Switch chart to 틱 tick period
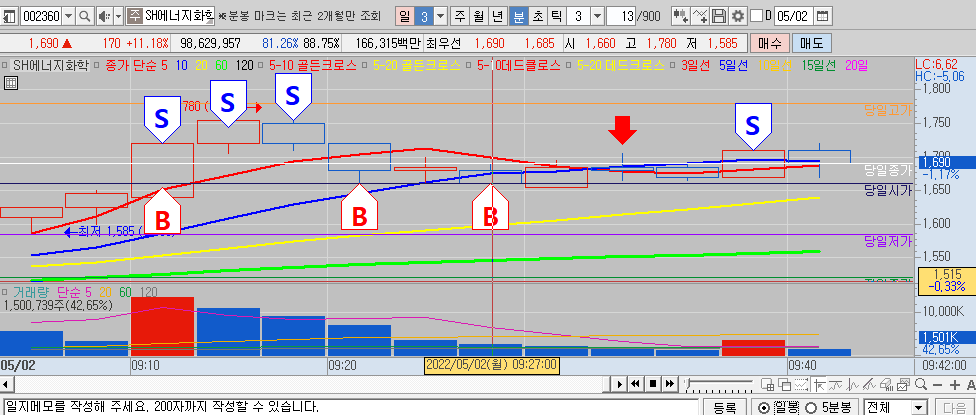This screenshot has height=415, width=976. pos(556,16)
